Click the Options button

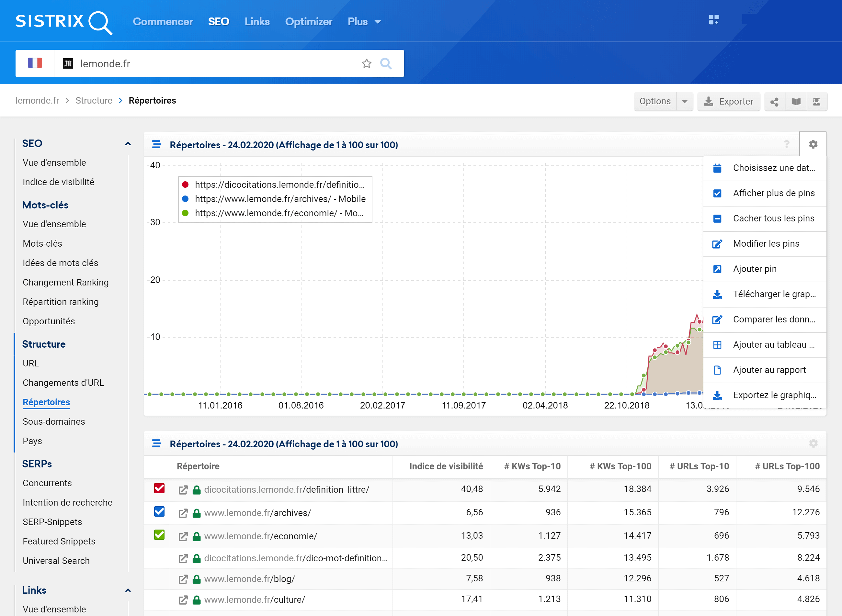click(655, 101)
